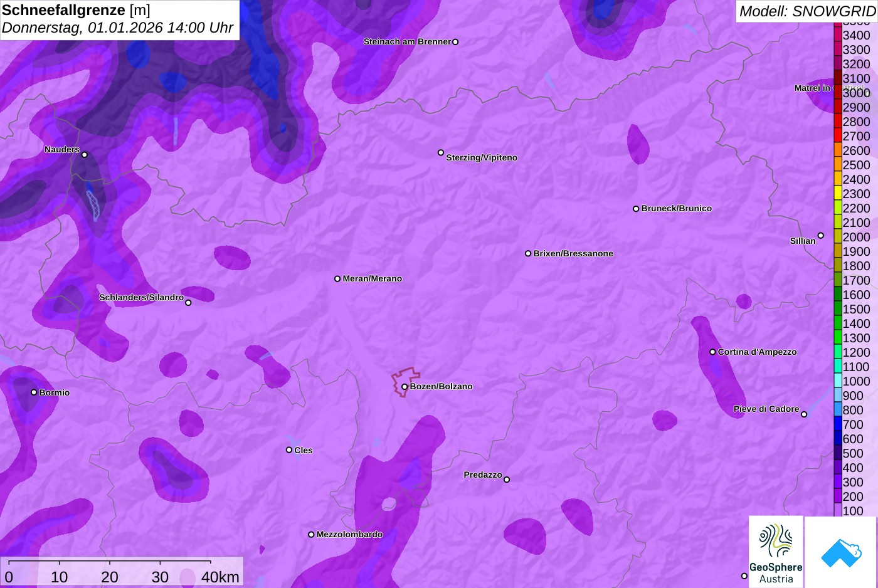Click the Bormio marker dot
The image size is (878, 588).
point(34,392)
